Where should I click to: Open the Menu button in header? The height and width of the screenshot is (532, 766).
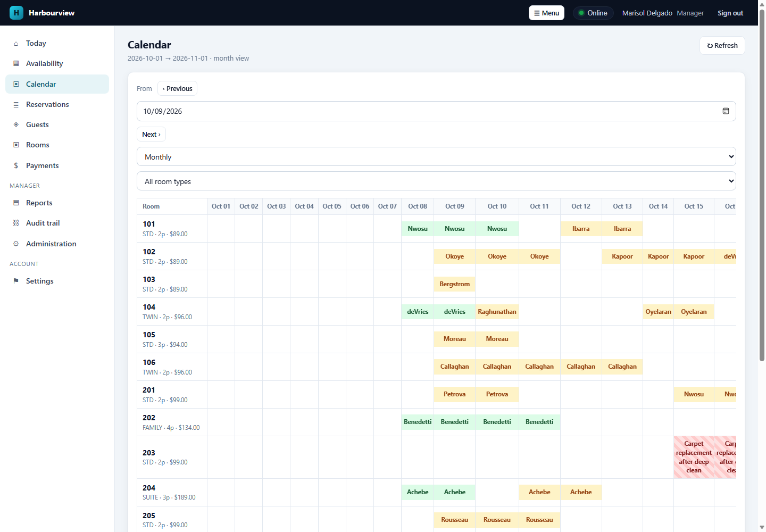coord(546,13)
